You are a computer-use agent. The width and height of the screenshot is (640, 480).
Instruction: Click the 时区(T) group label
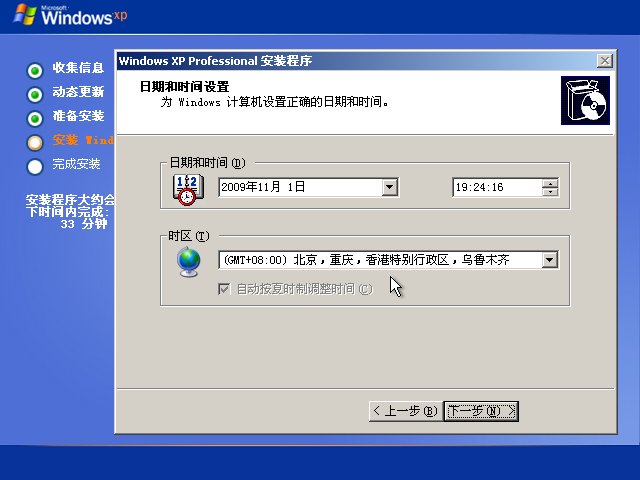tap(189, 236)
